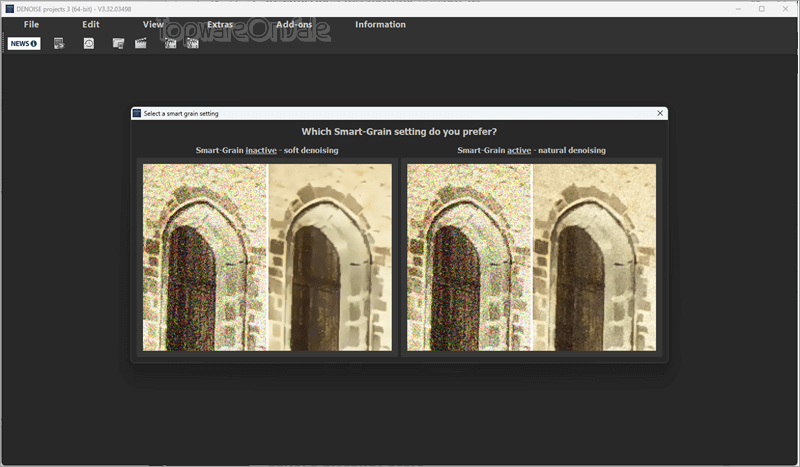Click the 'Smart-Grain inactive - soft denoising' label

(267, 150)
